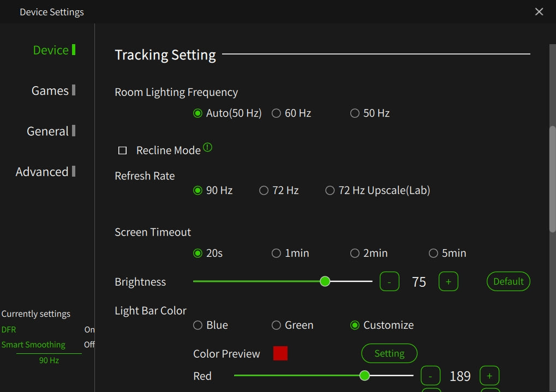The image size is (556, 392).
Task: Increase brightness with the plus button
Action: (449, 281)
